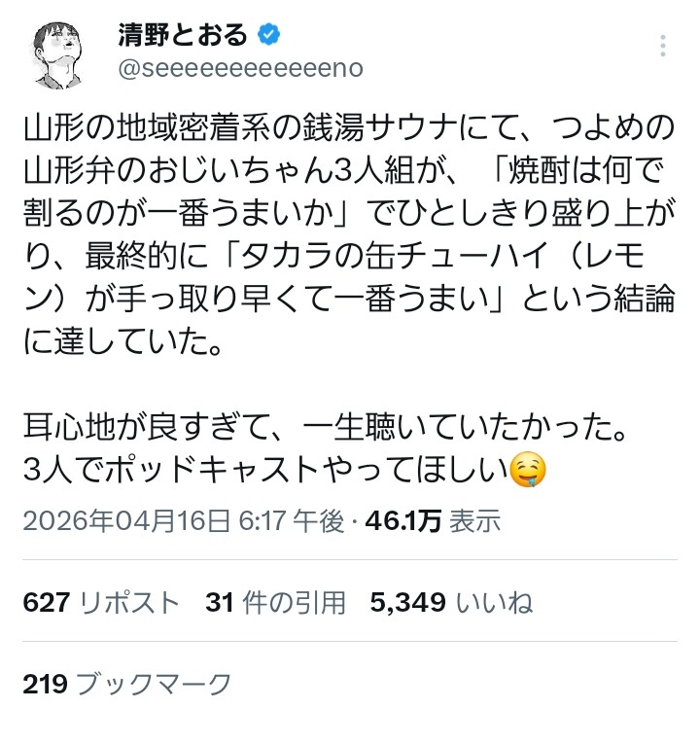This screenshot has width=700, height=744.
Task: View the 627 リポスト list
Action: point(102,603)
